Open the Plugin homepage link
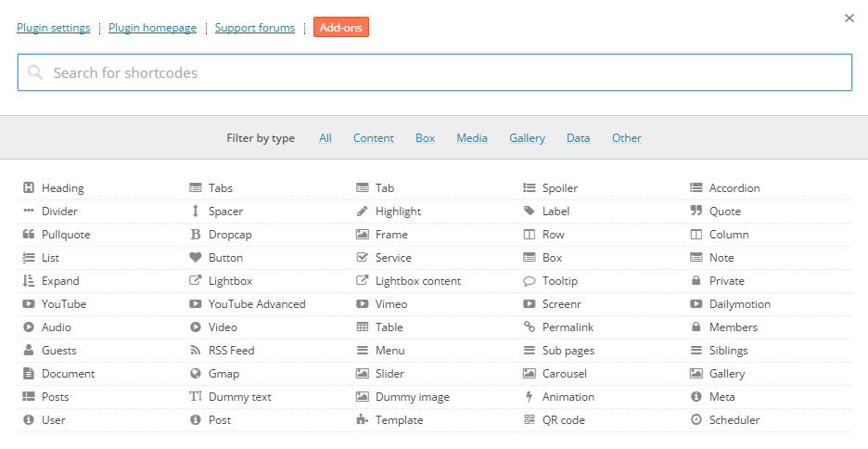The image size is (868, 449). 152,28
